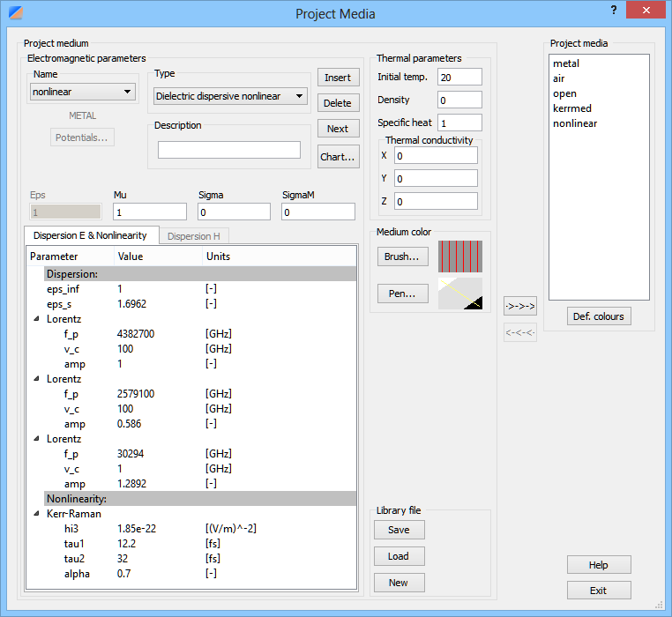Click the question mark help icon

pos(613,10)
